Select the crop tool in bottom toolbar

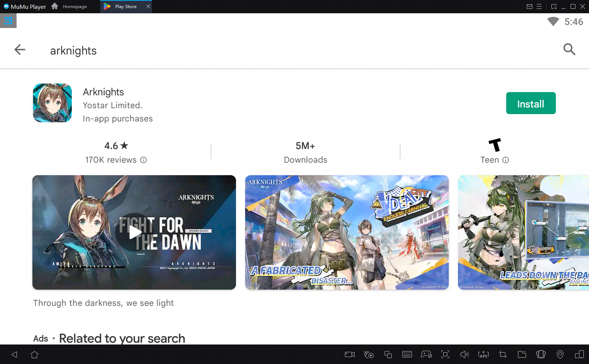(x=503, y=354)
